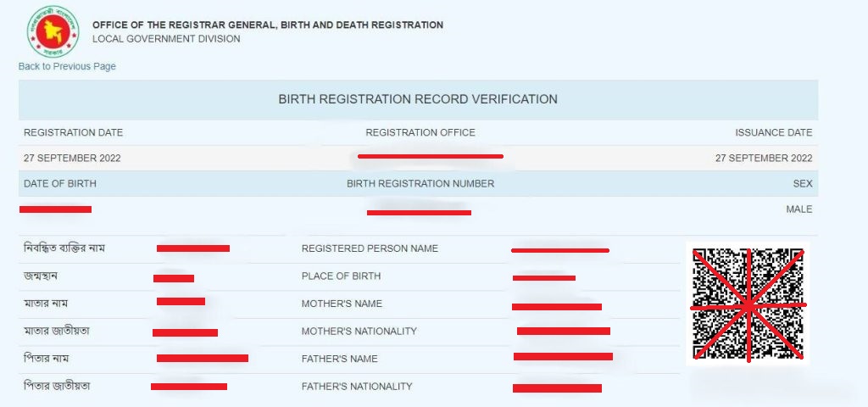Click the Birth Registration Number heading
The height and width of the screenshot is (407, 868).
420,184
